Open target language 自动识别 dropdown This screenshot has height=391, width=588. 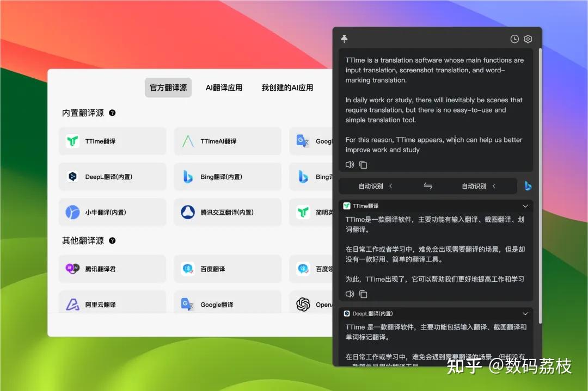click(x=479, y=186)
